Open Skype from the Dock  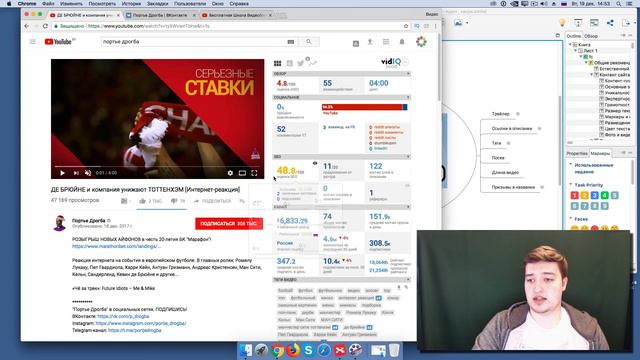point(309,350)
